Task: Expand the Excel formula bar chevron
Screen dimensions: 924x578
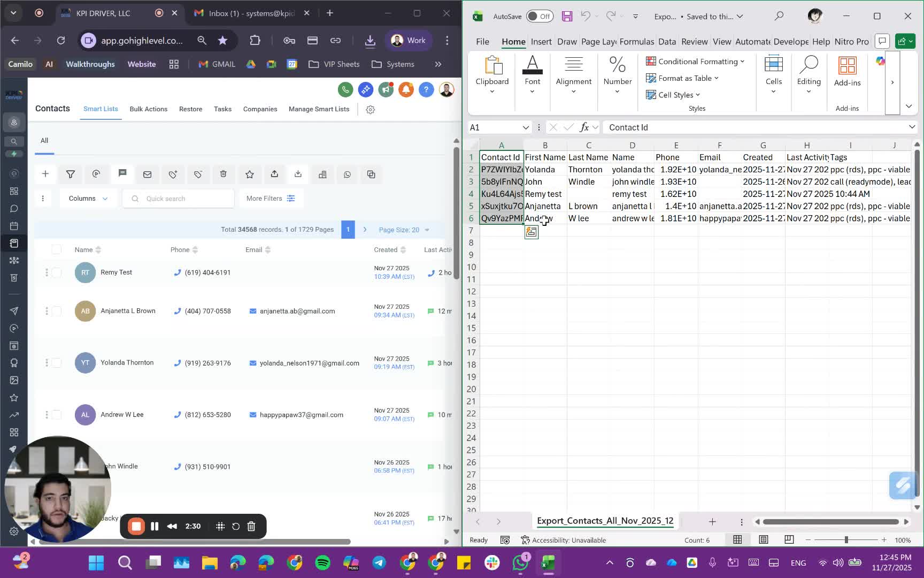Action: [x=912, y=127]
